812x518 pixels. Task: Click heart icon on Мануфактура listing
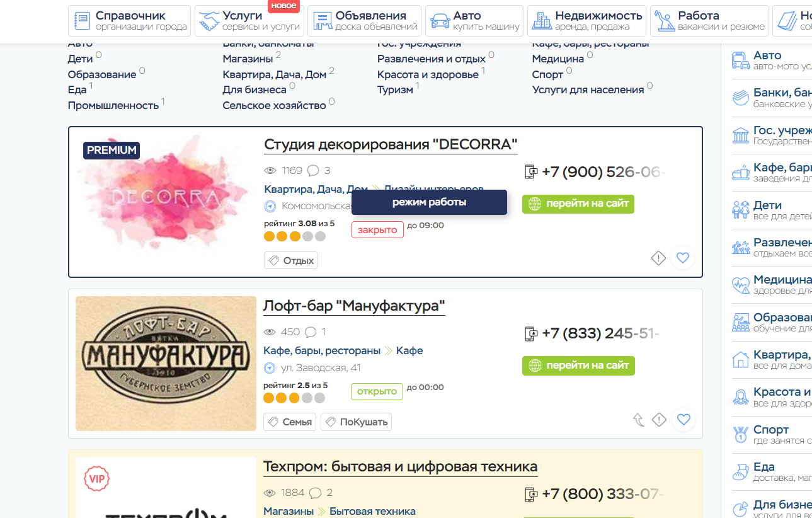coord(683,420)
